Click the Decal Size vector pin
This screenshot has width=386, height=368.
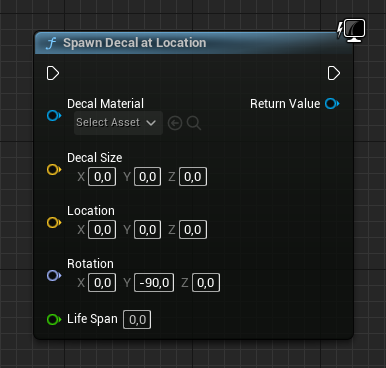54,169
